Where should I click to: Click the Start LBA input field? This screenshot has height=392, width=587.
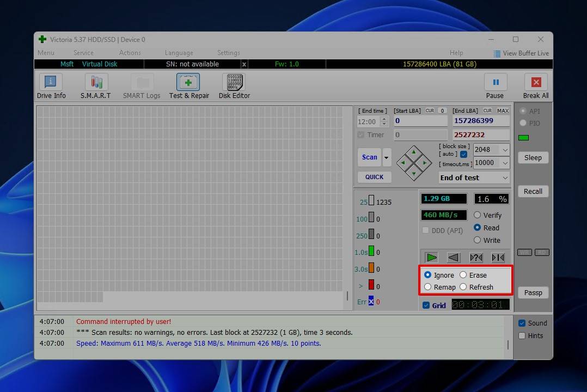[420, 121]
